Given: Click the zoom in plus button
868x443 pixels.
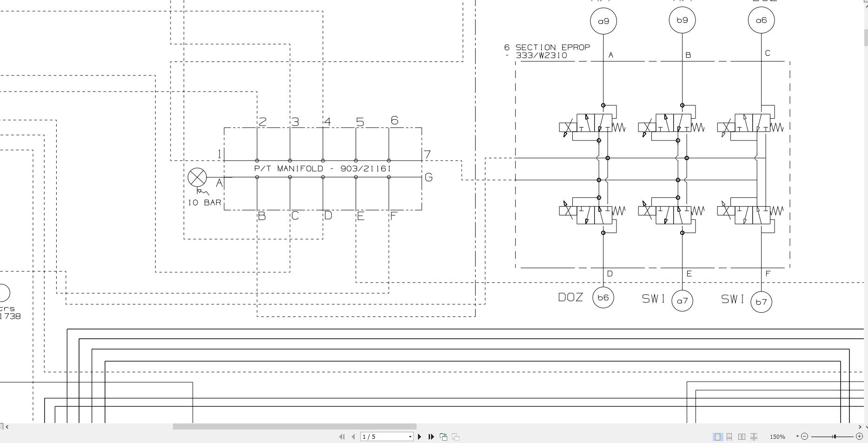Looking at the screenshot, I should 859,436.
